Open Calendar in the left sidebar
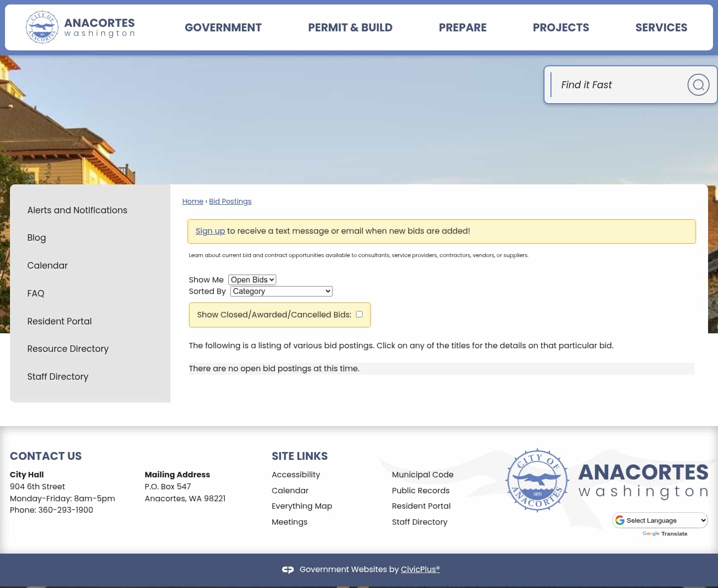 tap(47, 266)
